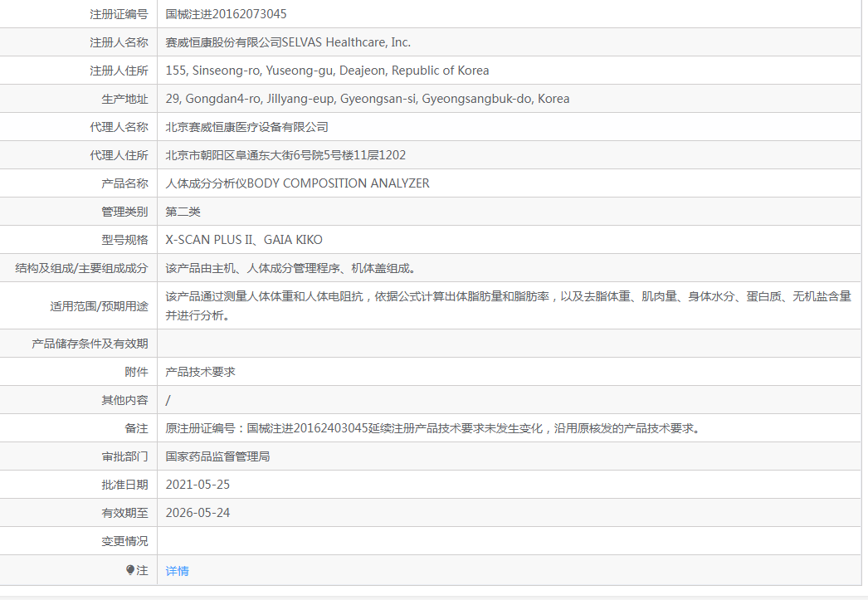Click agent name 北京赛威恒康医疗设备有限公司
The image size is (868, 600).
(247, 127)
